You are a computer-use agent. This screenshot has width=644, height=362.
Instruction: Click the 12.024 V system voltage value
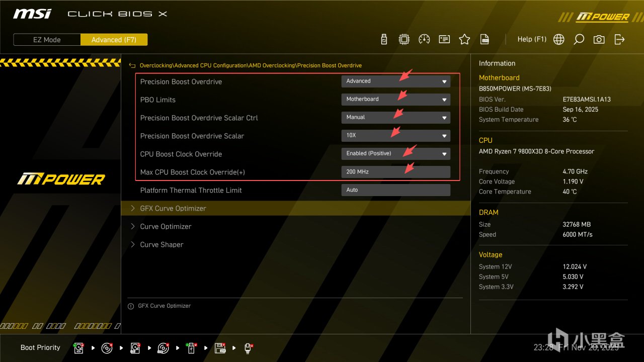575,266
